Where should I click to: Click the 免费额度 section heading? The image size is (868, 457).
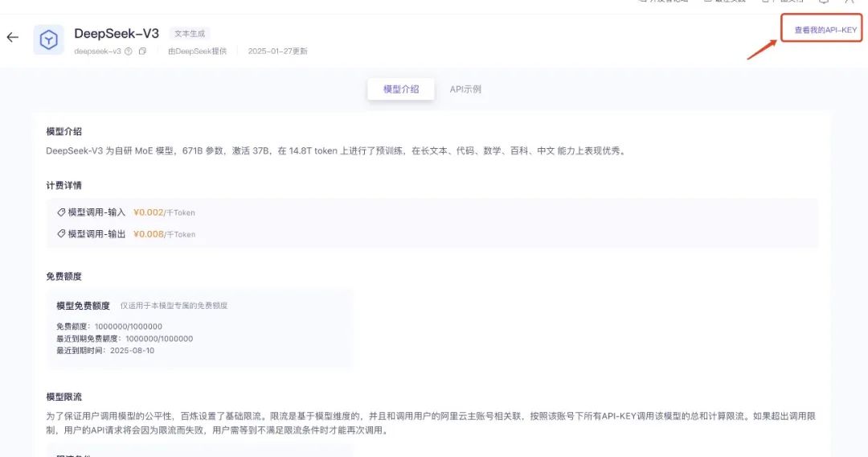[63, 277]
